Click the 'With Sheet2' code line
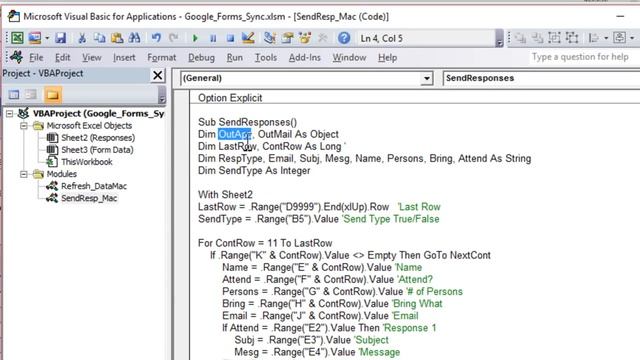Screen dimensions: 640x360 (x=225, y=195)
